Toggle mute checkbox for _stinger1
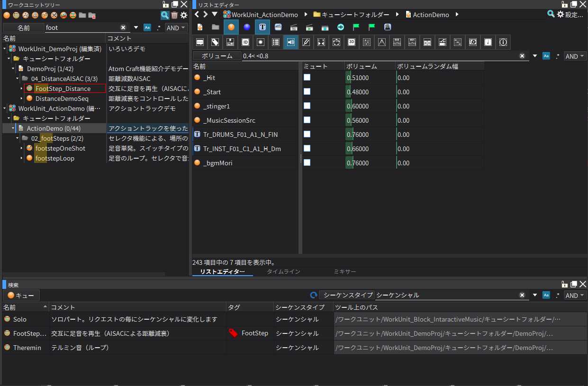 [x=307, y=106]
